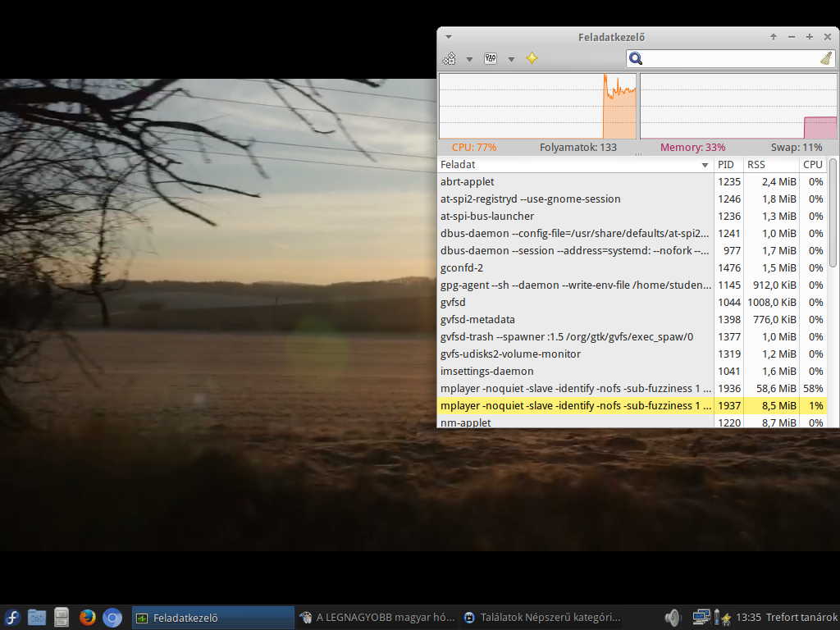
Task: Select the gvfs-udisks2-volume-monitor row
Action: (632, 354)
